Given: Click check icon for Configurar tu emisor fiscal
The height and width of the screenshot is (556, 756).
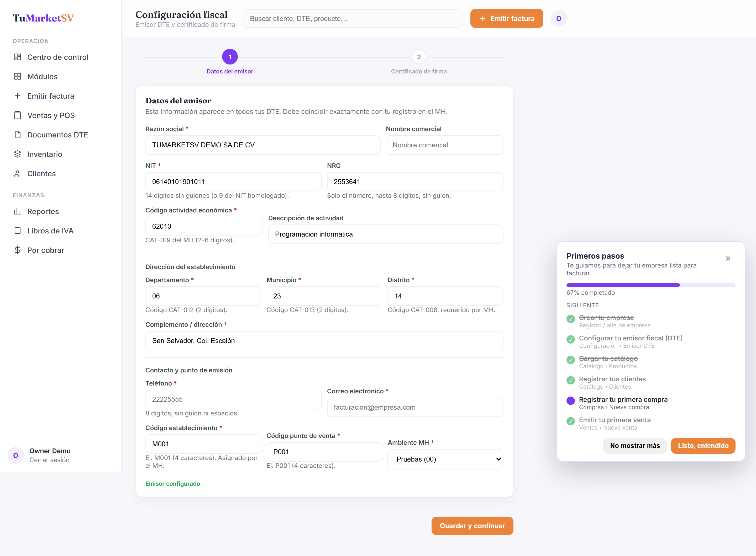Looking at the screenshot, I should click(571, 339).
